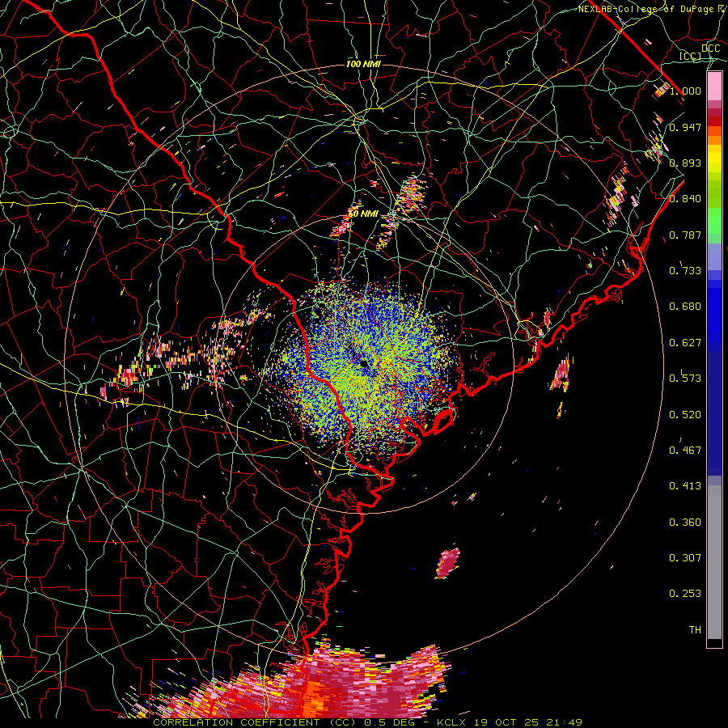Image resolution: width=728 pixels, height=728 pixels.
Task: Click the 0.840 scale value
Action: coord(685,199)
